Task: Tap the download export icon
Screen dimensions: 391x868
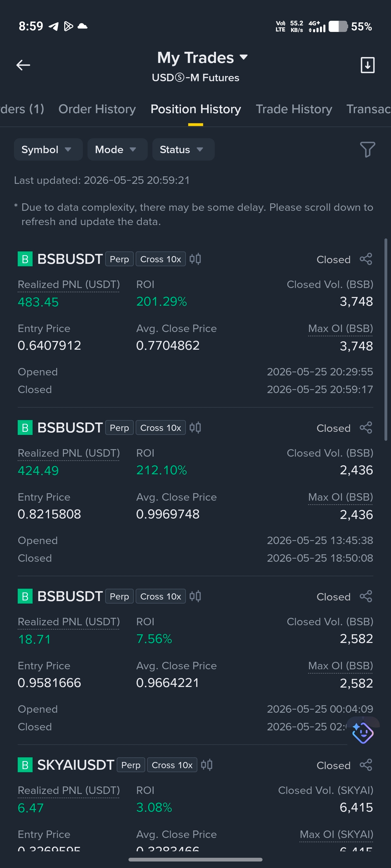Action: (x=367, y=65)
